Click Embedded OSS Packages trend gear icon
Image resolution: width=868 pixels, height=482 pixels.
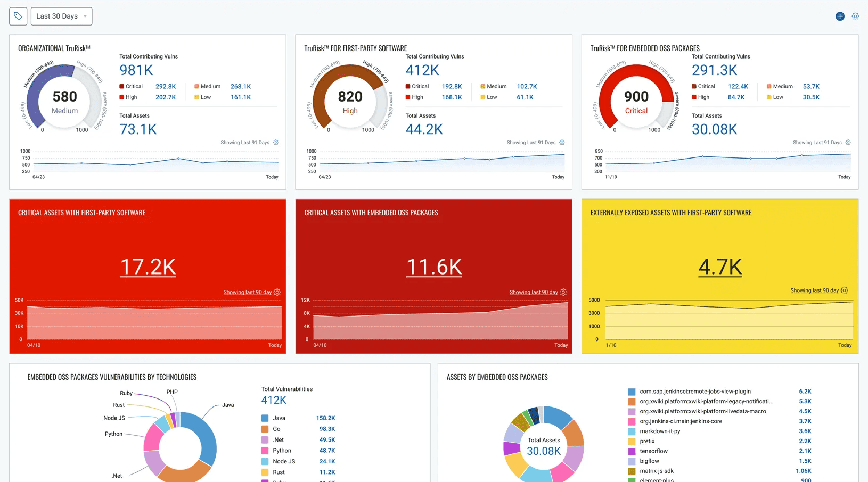[848, 143]
